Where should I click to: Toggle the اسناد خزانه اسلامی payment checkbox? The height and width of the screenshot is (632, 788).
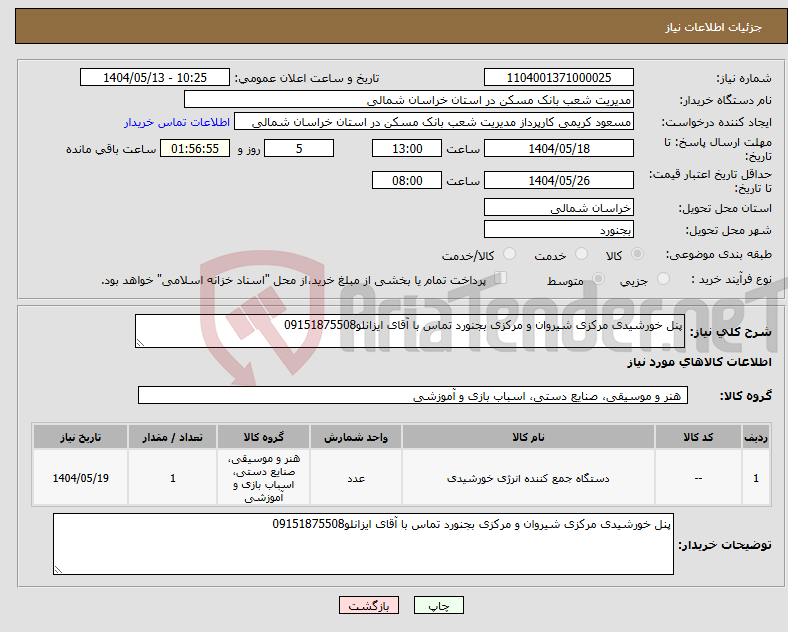click(x=501, y=277)
